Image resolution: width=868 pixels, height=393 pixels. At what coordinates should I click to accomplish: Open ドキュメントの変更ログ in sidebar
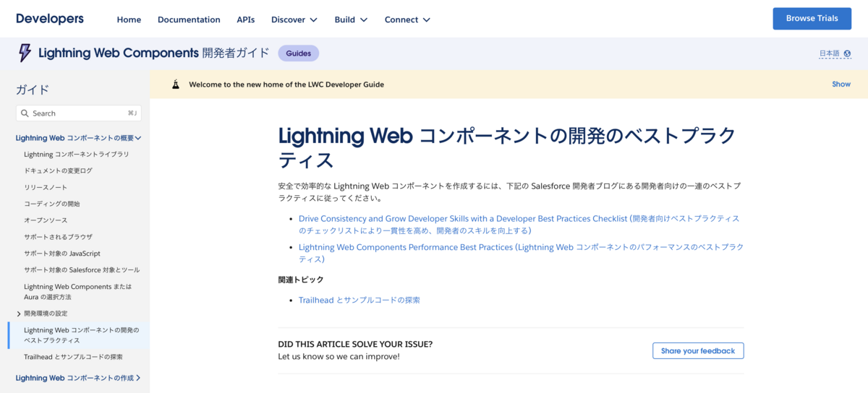click(58, 170)
